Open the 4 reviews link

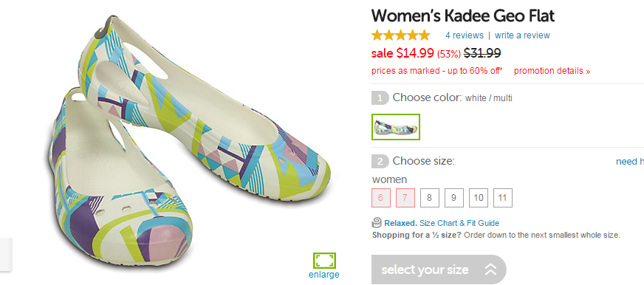coord(465,35)
